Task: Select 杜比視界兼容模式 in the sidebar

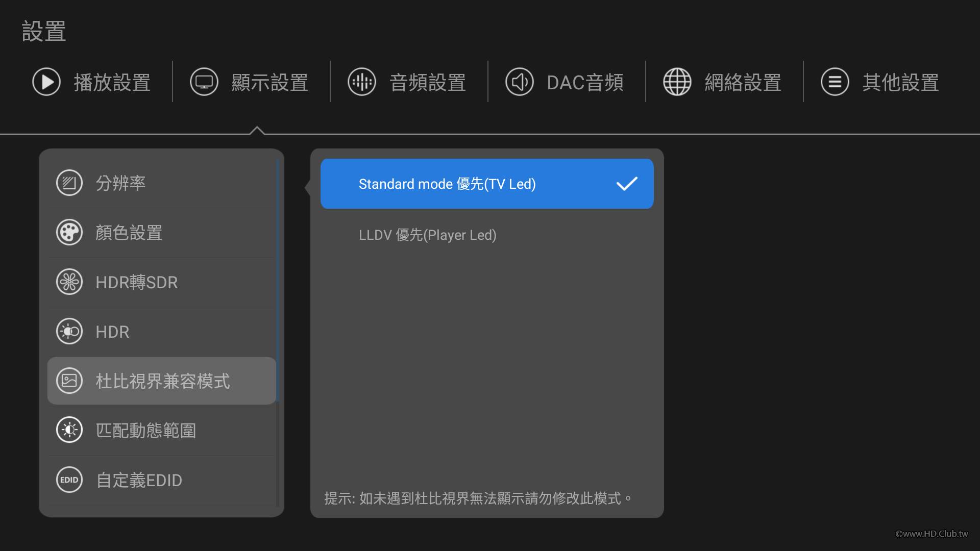Action: 162,381
